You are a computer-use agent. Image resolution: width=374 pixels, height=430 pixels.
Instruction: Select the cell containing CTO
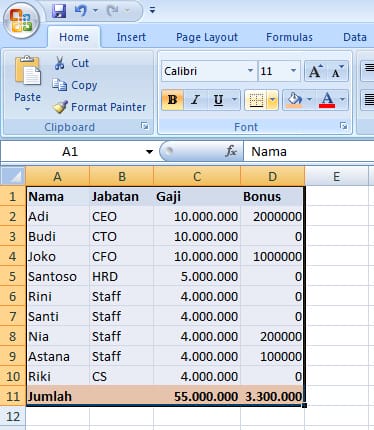click(121, 237)
